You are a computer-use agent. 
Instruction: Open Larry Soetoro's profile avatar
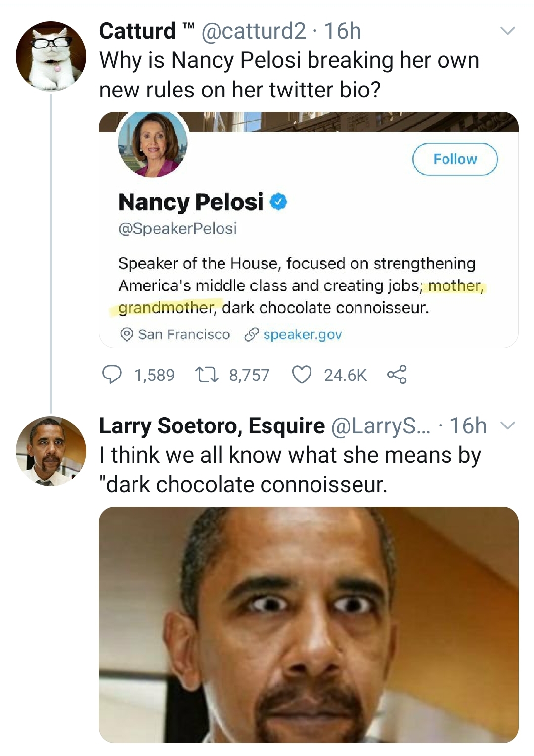click(51, 451)
